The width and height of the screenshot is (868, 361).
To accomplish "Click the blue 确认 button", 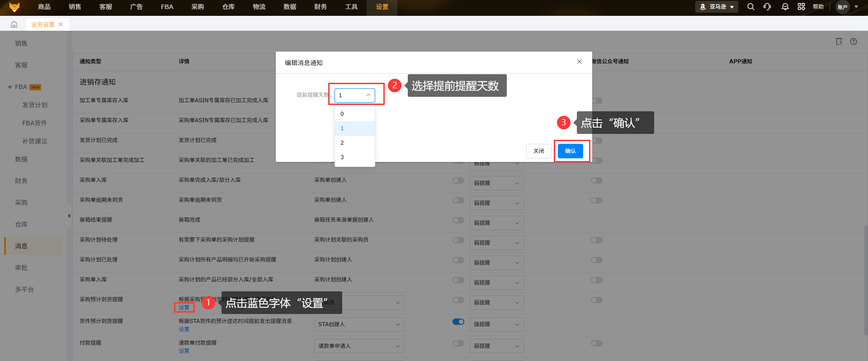I will (x=570, y=151).
